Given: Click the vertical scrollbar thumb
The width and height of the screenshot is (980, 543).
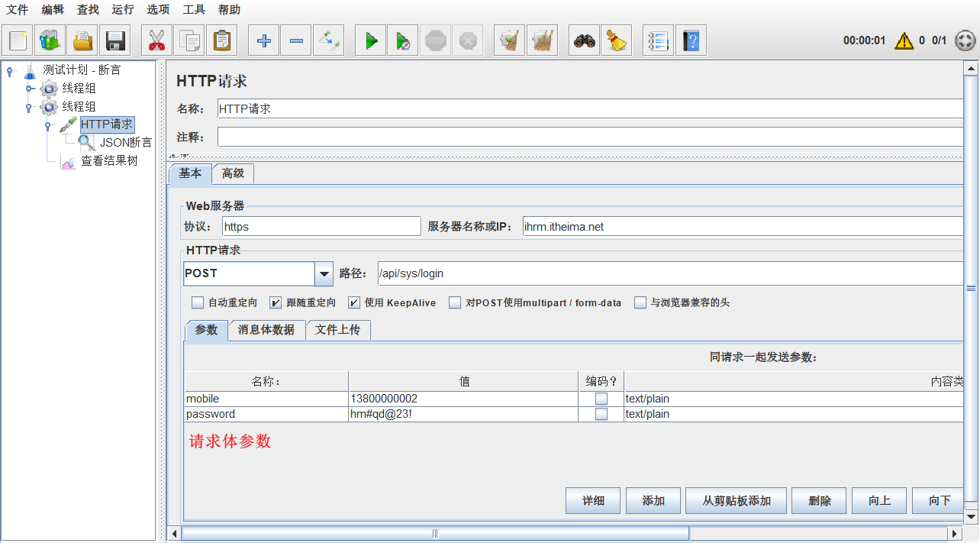Looking at the screenshot, I should pos(971,289).
